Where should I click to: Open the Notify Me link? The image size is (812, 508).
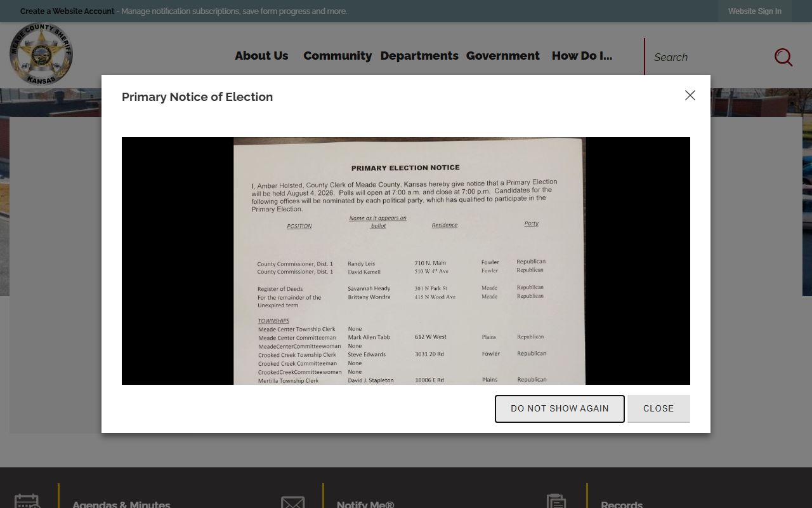coord(365,504)
